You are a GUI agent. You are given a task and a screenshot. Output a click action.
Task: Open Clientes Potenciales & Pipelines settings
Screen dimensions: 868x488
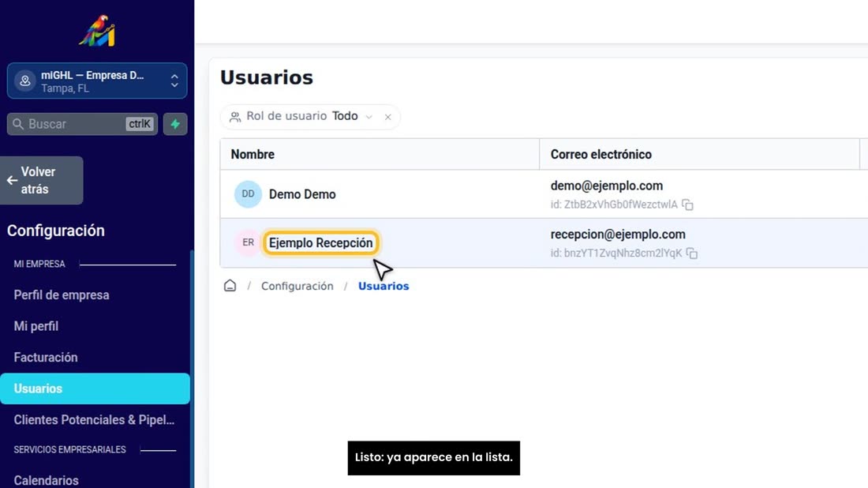tap(94, 420)
